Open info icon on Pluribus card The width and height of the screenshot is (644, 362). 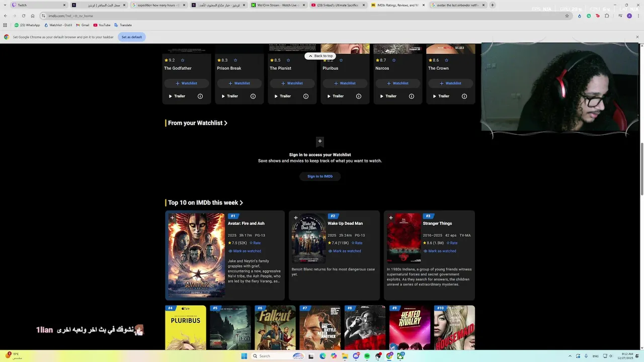point(359,96)
